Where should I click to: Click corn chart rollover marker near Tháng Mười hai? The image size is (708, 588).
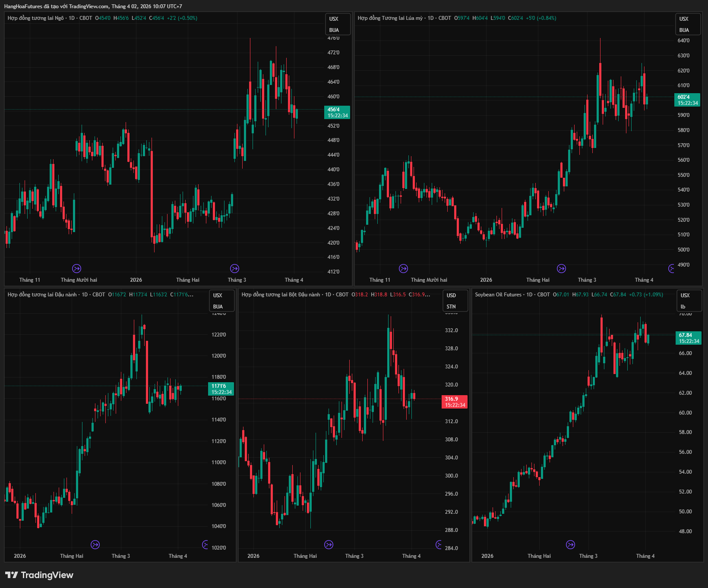point(76,269)
